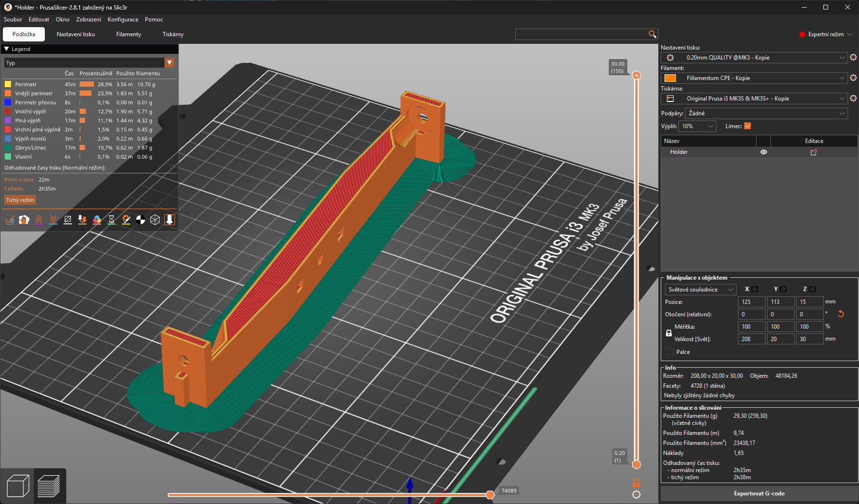Image resolution: width=859 pixels, height=504 pixels.
Task: Hide the Holder object via eye icon
Action: 763,152
